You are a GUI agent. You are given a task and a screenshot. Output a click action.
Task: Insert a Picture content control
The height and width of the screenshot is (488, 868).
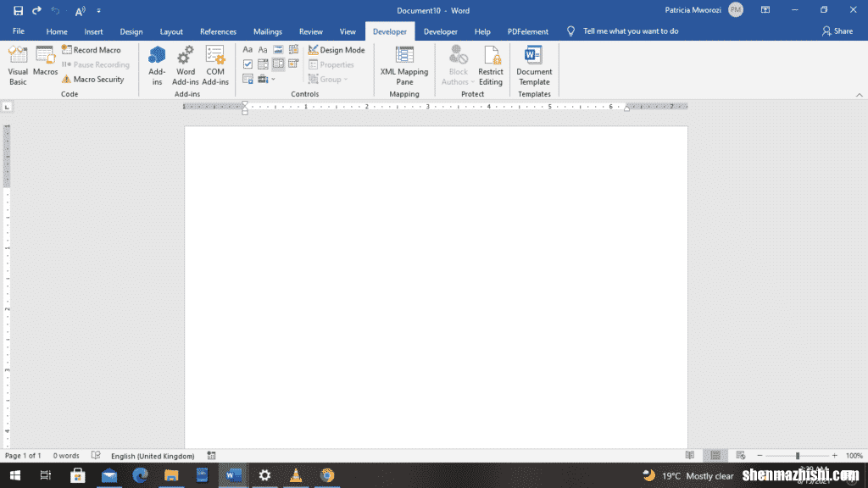(x=278, y=50)
